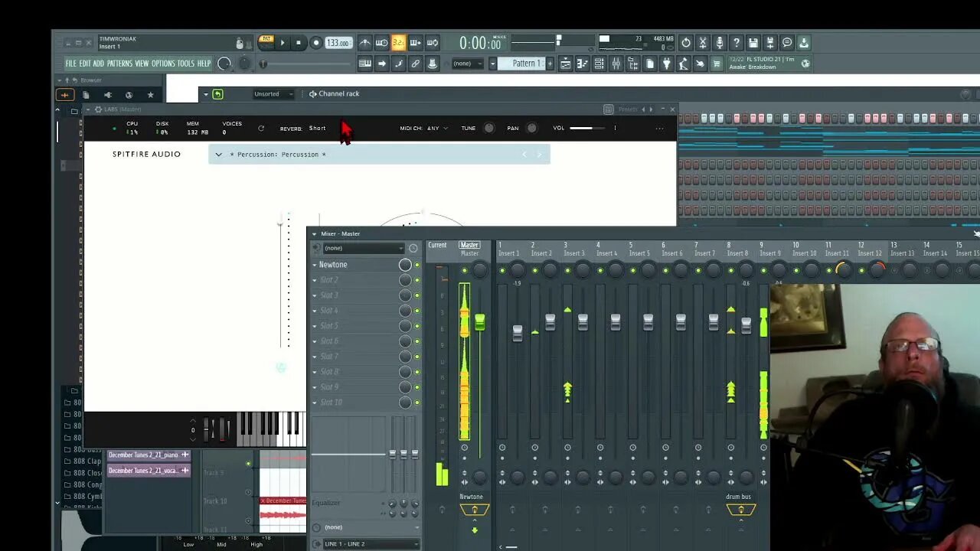The width and height of the screenshot is (980, 551).
Task: Click the speech bubble icon in toolbar
Action: (x=787, y=43)
